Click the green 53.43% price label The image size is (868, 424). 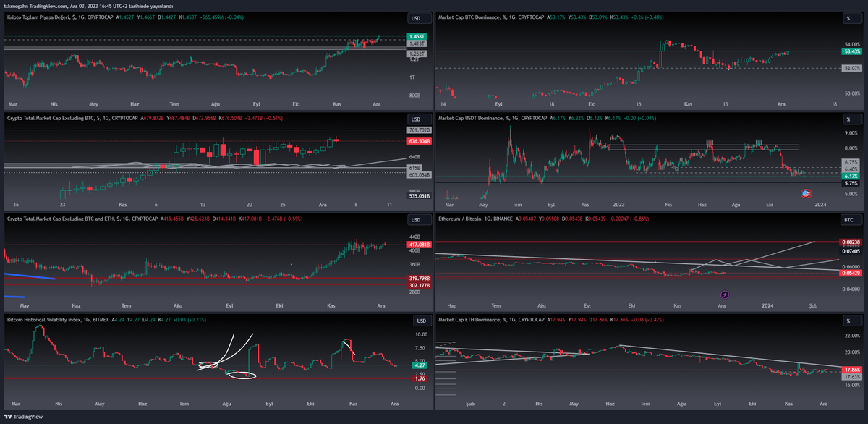(851, 51)
